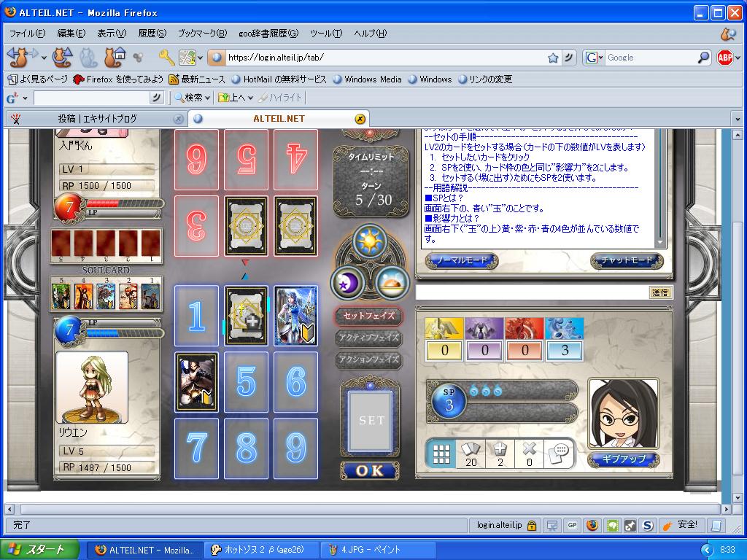Image resolution: width=747 pixels, height=560 pixels.
Task: Open the Windows スタート button
Action: [x=39, y=550]
